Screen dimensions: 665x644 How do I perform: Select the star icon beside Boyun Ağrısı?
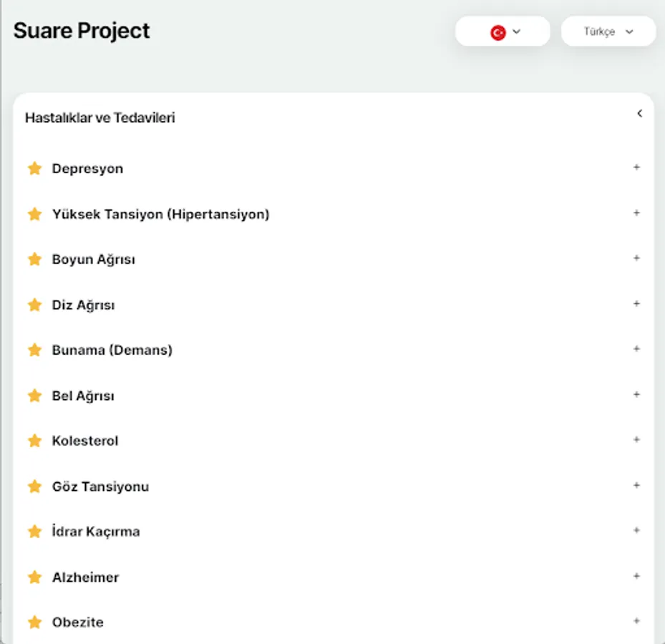(34, 259)
